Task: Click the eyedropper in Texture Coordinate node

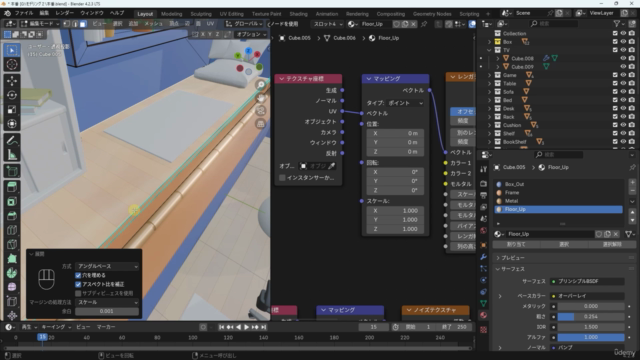Action: tap(332, 166)
